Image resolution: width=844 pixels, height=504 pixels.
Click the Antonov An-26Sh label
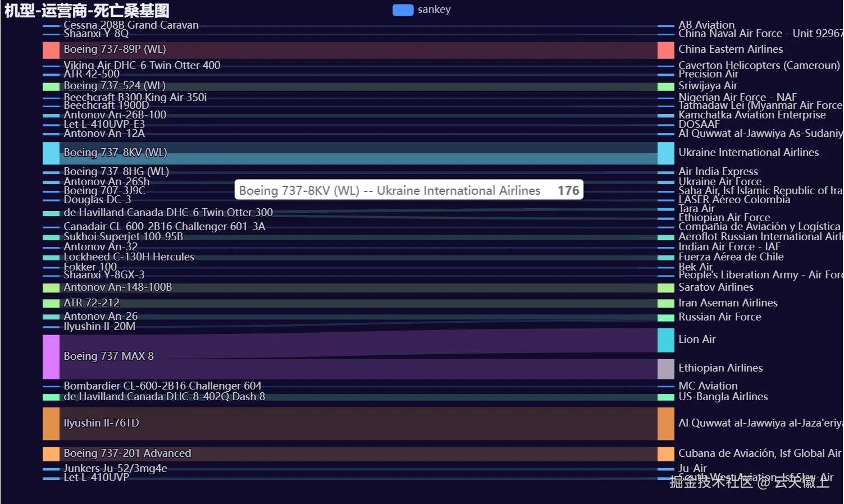(x=107, y=182)
